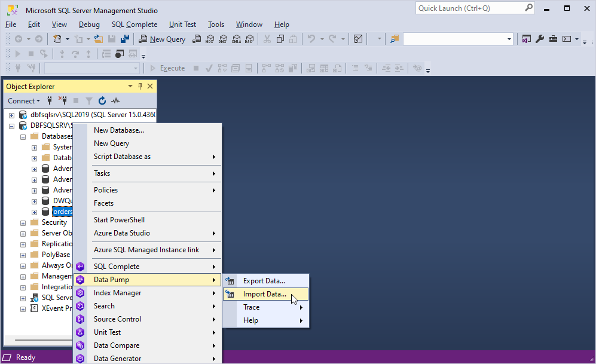Open Object Explorer window position dropdown arrow

coord(130,86)
